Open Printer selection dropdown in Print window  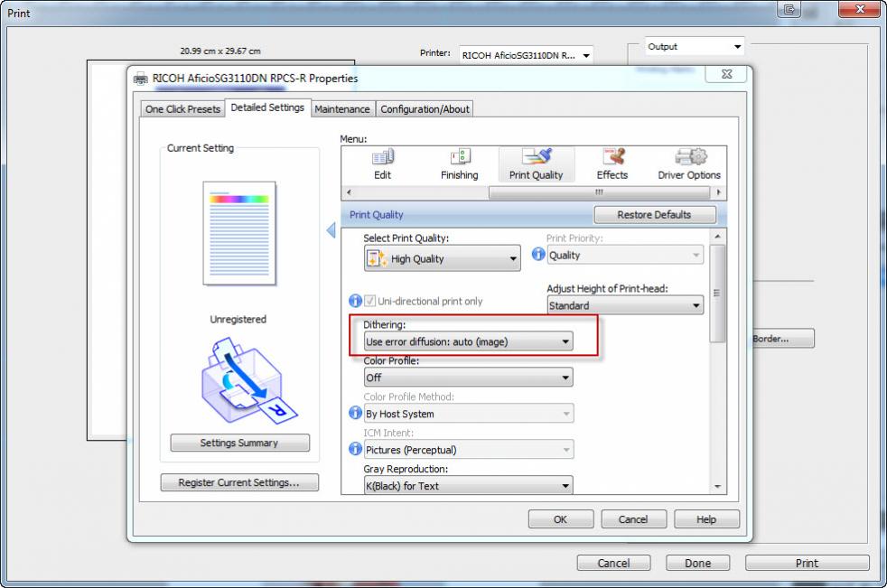click(526, 55)
